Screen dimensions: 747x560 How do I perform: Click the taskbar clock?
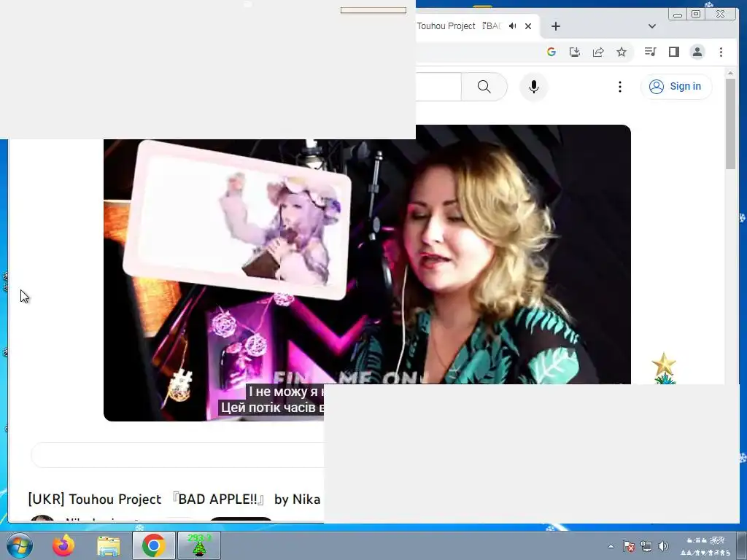pyautogui.click(x=705, y=546)
